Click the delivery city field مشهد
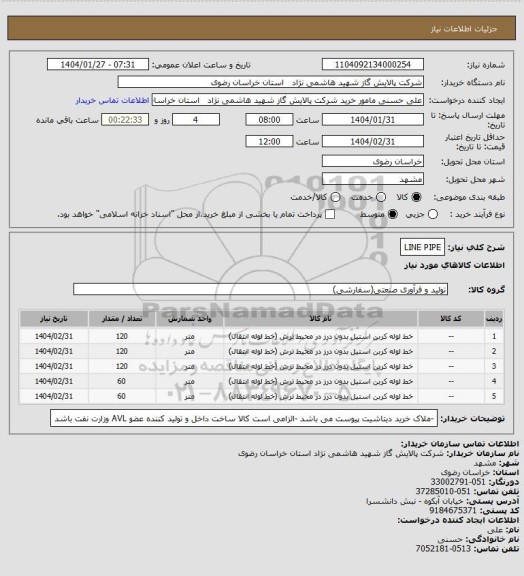This screenshot has width=524, height=576. [373, 179]
